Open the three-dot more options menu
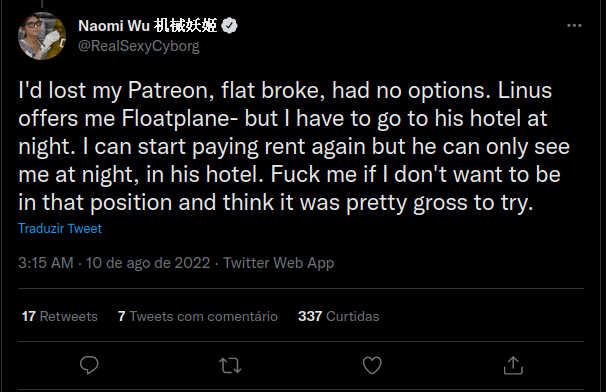The width and height of the screenshot is (606, 392). click(574, 26)
